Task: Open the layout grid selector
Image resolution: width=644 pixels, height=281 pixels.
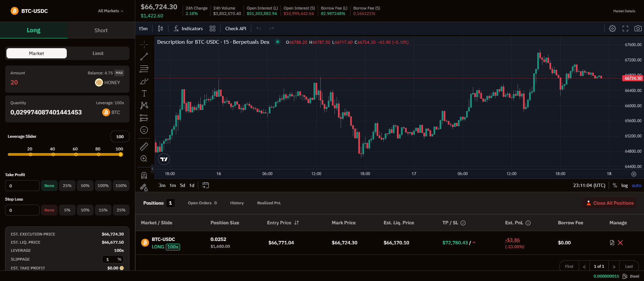Action: coord(213,29)
